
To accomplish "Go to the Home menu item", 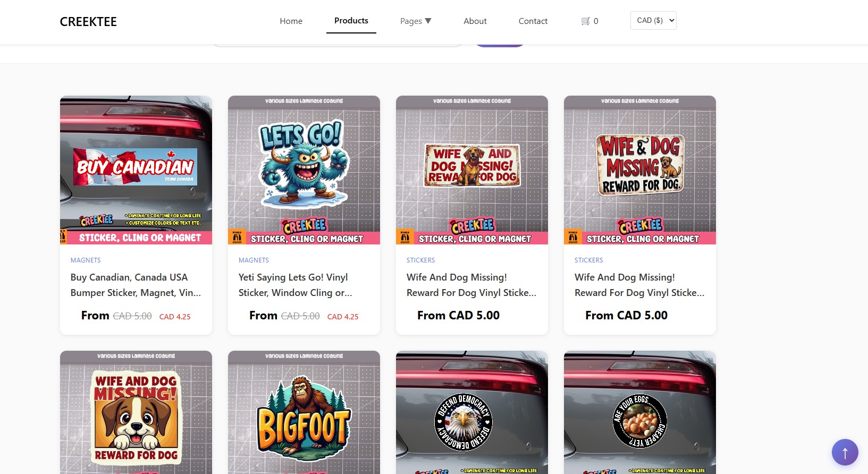I will (291, 21).
